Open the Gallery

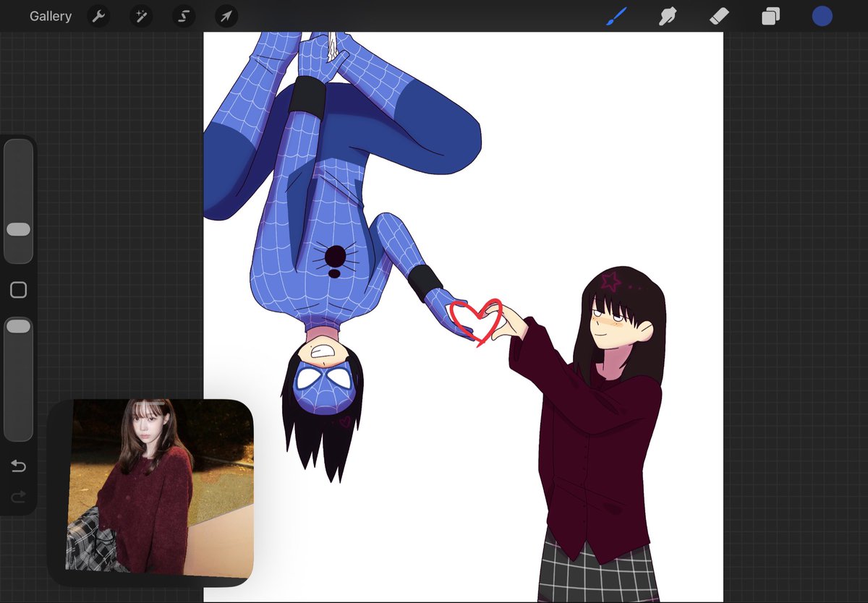click(x=51, y=16)
